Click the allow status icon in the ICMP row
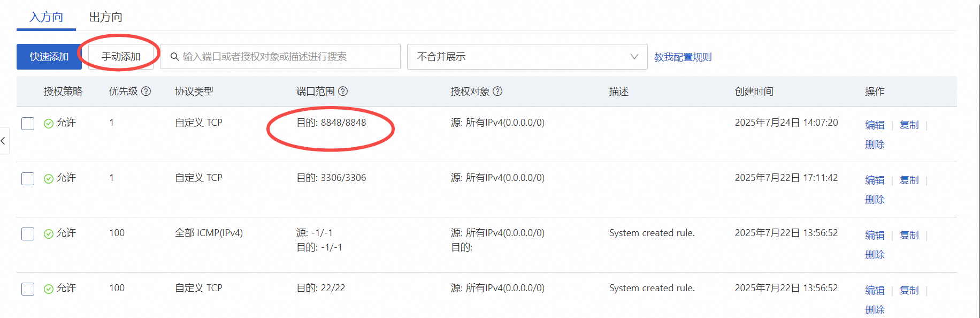 (x=49, y=234)
